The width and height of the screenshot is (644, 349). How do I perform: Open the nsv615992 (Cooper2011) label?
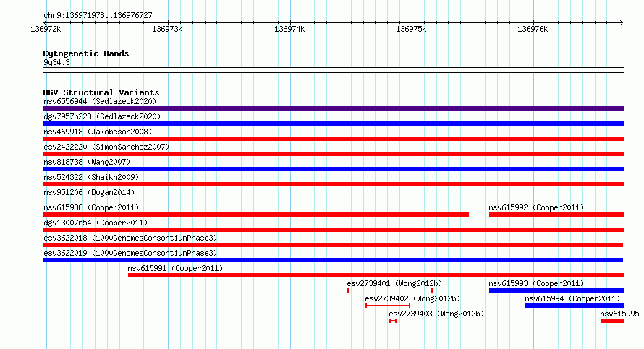pos(536,207)
